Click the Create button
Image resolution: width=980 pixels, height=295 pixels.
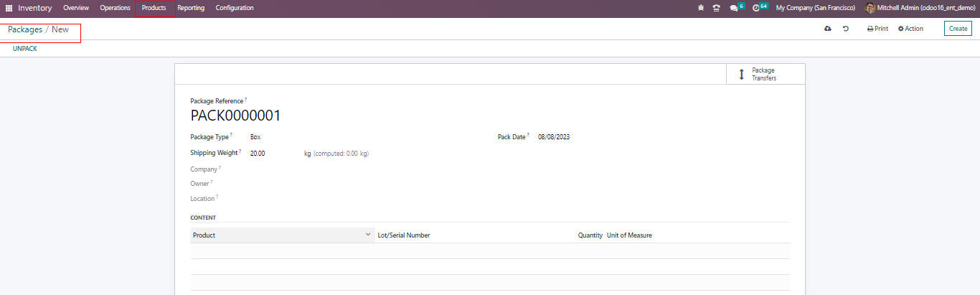pyautogui.click(x=958, y=29)
